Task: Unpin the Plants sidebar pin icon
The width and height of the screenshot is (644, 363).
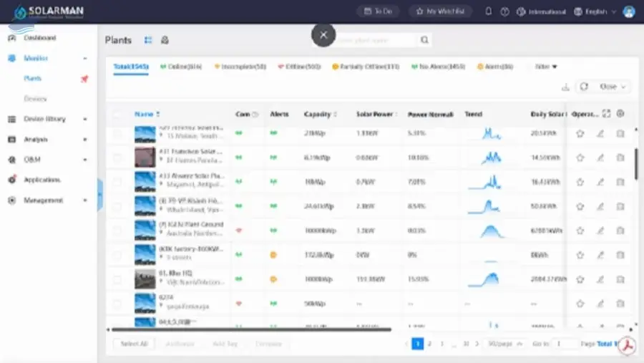Action: pos(84,79)
